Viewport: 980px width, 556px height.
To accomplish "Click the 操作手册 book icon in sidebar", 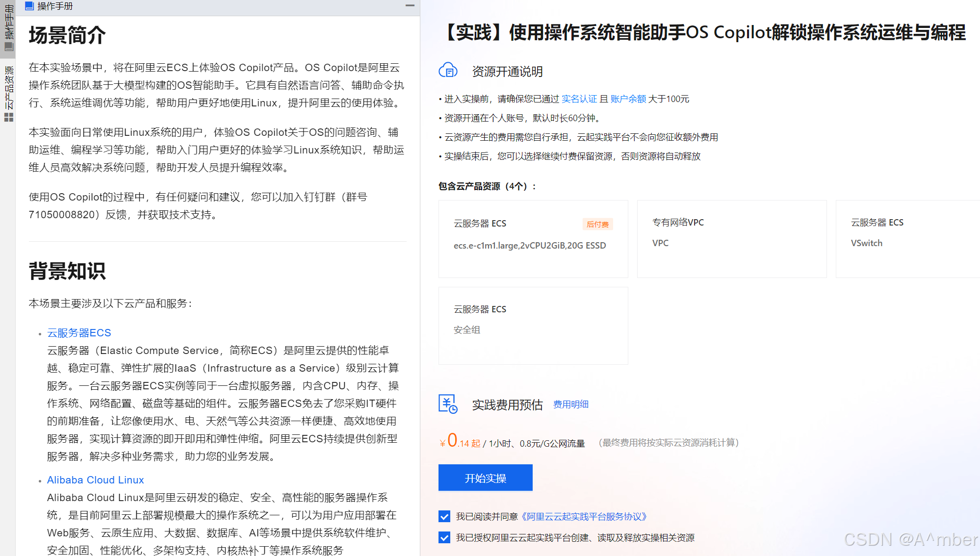I will point(9,47).
